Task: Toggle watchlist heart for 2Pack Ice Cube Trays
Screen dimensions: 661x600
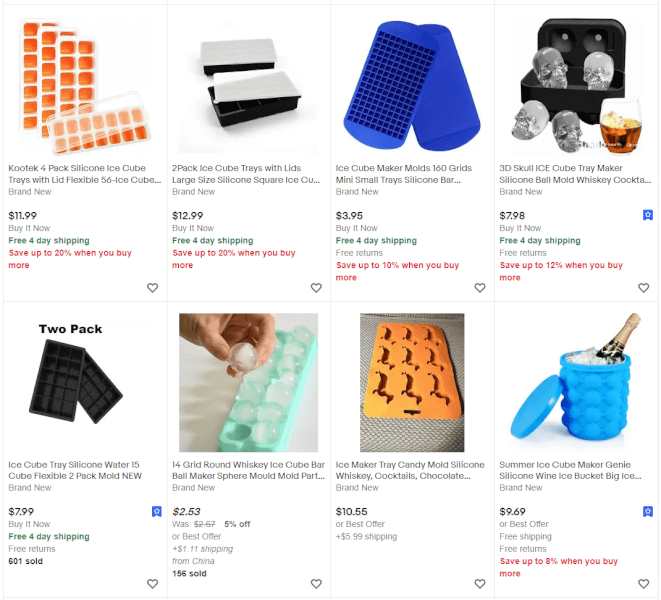Action: point(316,288)
